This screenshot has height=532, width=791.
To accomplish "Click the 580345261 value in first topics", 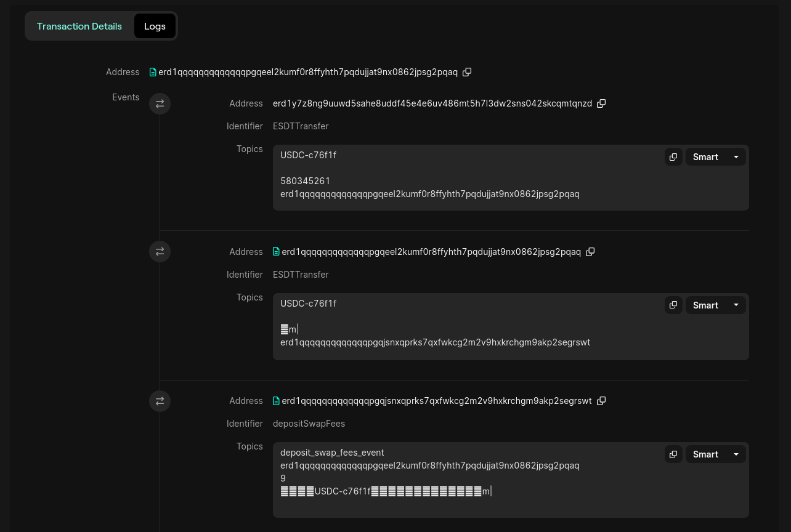I will pyautogui.click(x=305, y=181).
